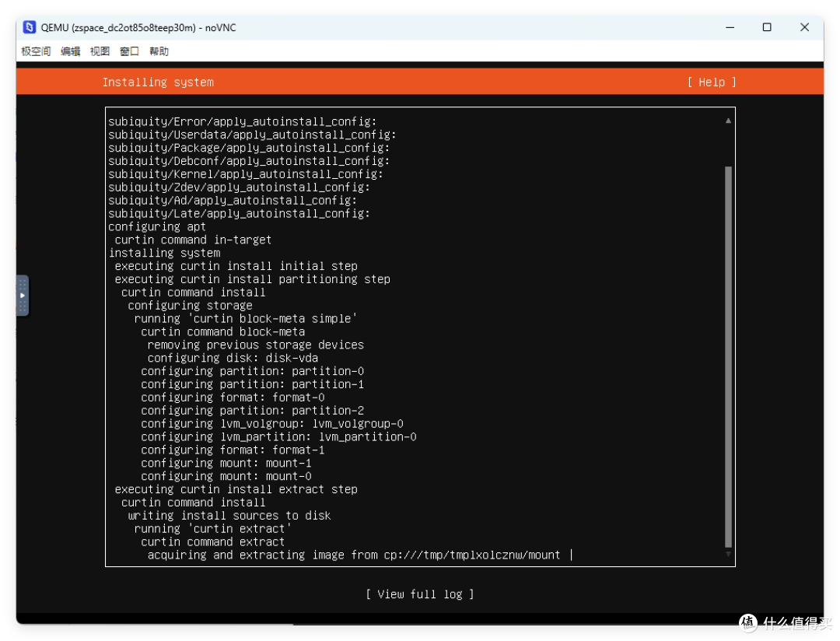Open the 帮助 menu

coord(159,51)
